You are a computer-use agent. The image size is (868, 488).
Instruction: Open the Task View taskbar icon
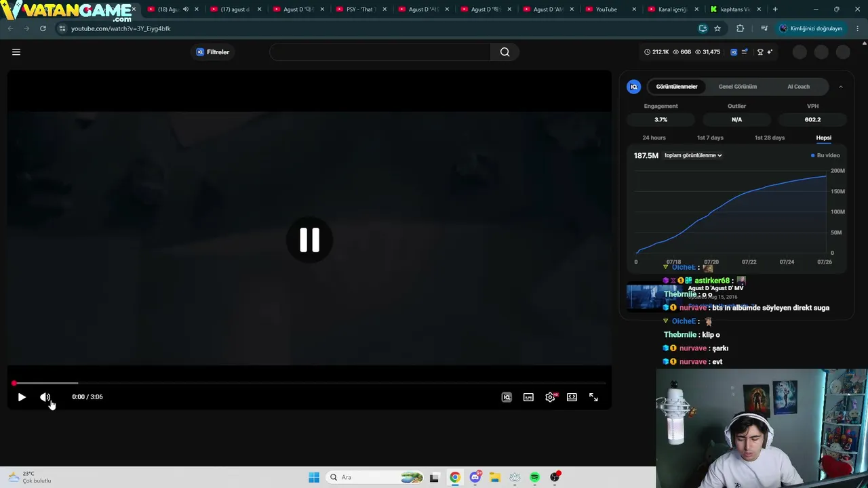tap(435, 477)
